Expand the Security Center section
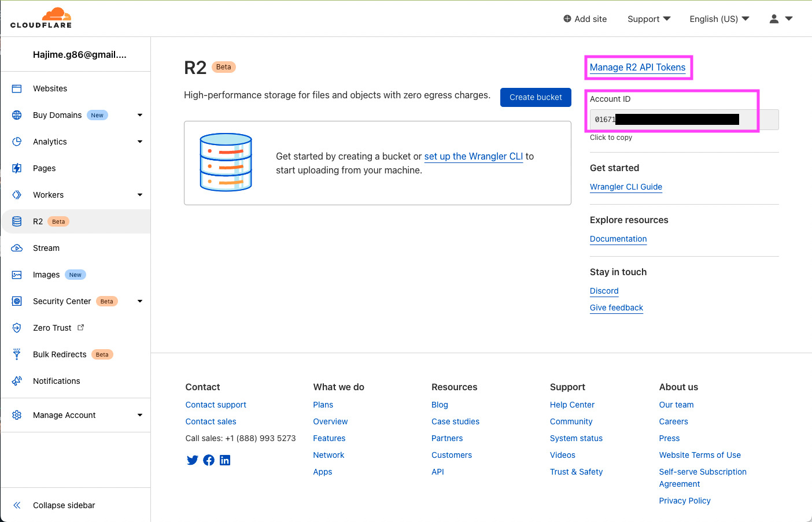 pyautogui.click(x=139, y=301)
